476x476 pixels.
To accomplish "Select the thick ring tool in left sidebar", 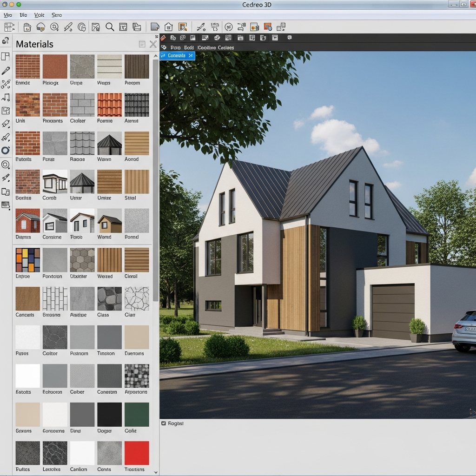I will 6,150.
